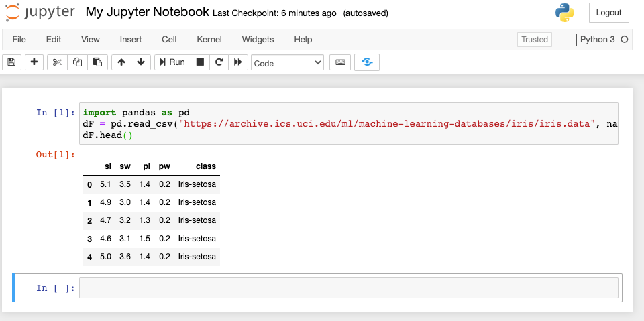Click the sw column header

[x=125, y=166]
